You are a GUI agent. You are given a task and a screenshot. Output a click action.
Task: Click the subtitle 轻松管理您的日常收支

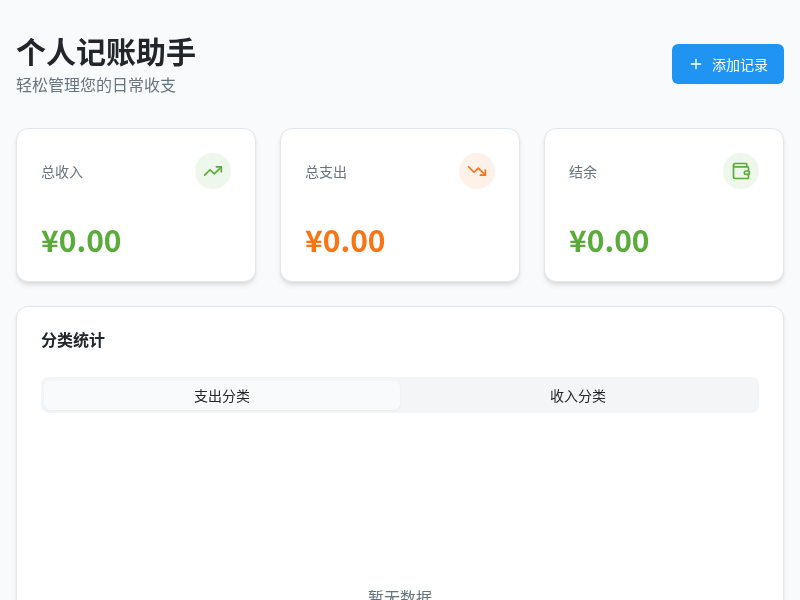pyautogui.click(x=96, y=86)
